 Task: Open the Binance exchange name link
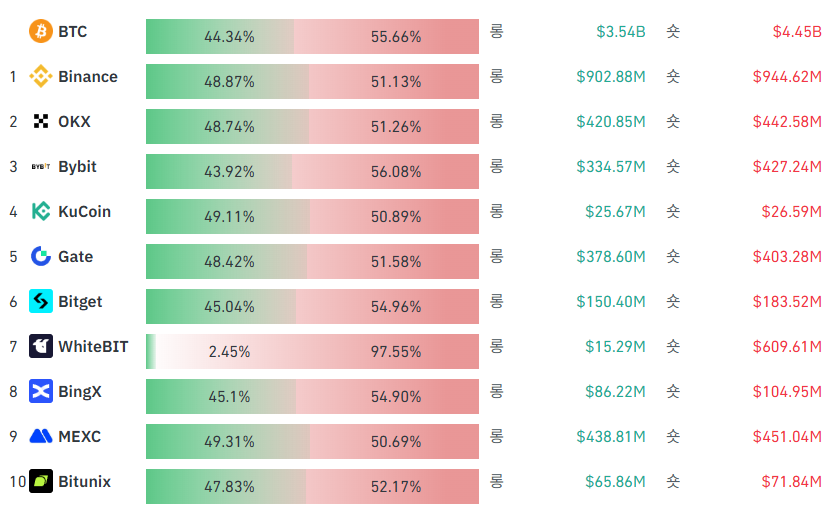click(88, 77)
